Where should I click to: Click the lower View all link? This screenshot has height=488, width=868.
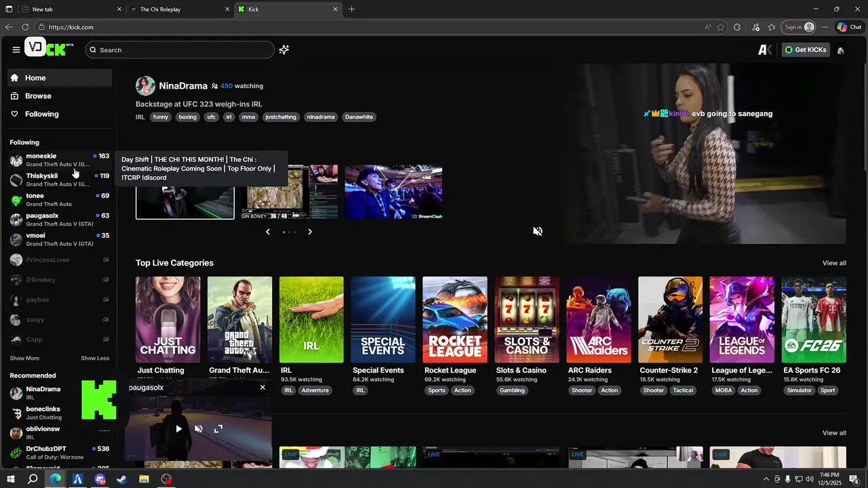click(x=834, y=433)
